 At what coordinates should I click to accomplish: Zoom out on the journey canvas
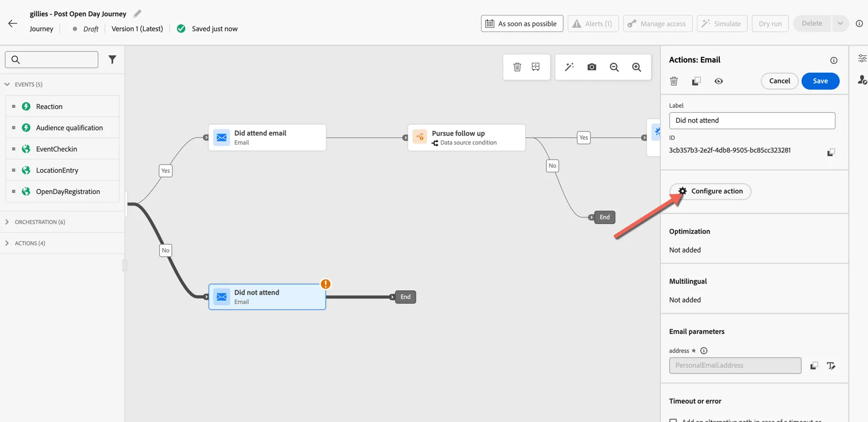[614, 67]
